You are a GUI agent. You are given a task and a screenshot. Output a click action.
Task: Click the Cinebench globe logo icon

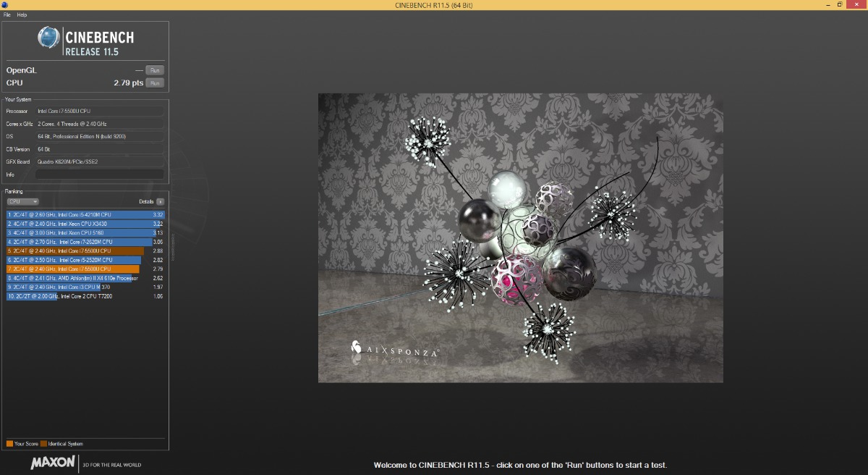(48, 38)
